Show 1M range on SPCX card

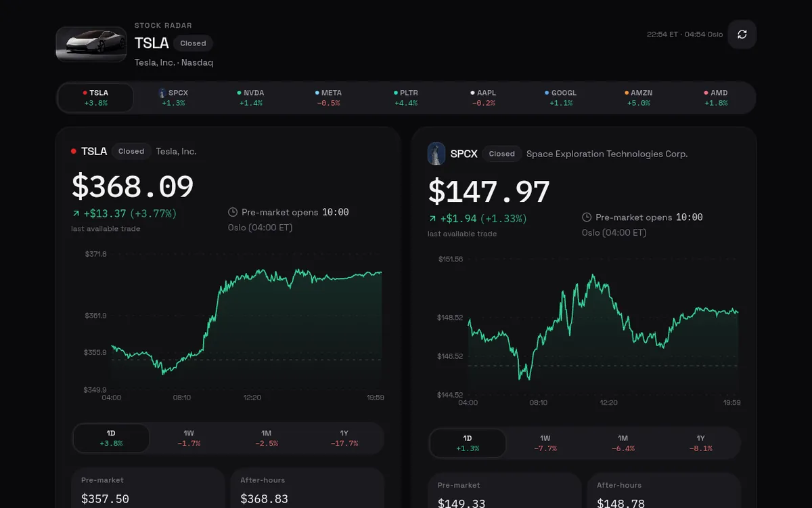point(623,443)
